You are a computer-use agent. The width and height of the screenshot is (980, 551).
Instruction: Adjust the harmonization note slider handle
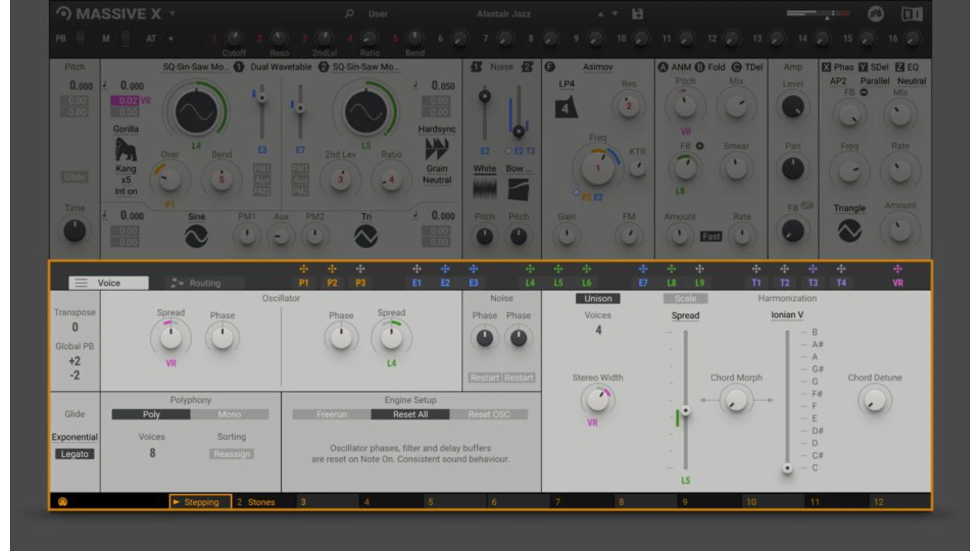[x=788, y=468]
